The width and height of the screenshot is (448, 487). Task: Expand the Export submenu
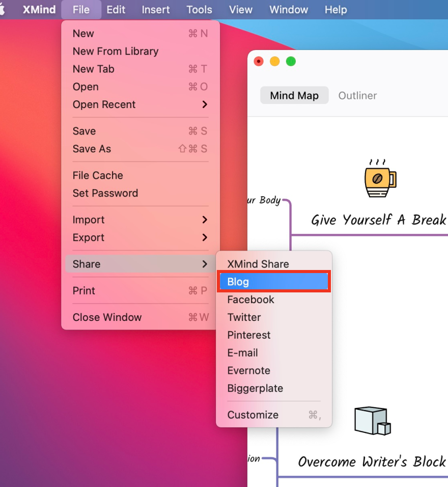(x=141, y=237)
